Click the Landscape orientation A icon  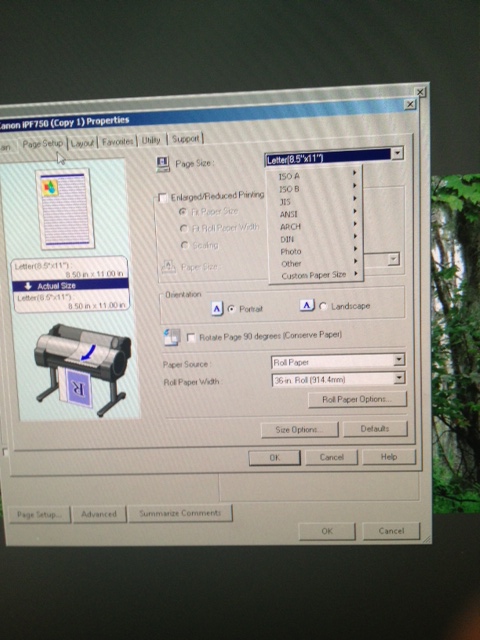click(307, 305)
